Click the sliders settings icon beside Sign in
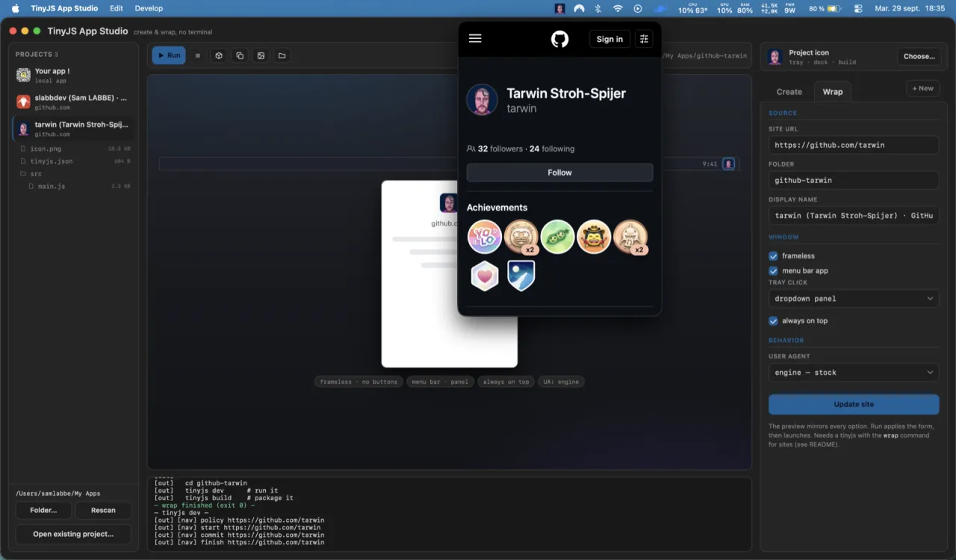This screenshot has height=560, width=956. pos(644,39)
